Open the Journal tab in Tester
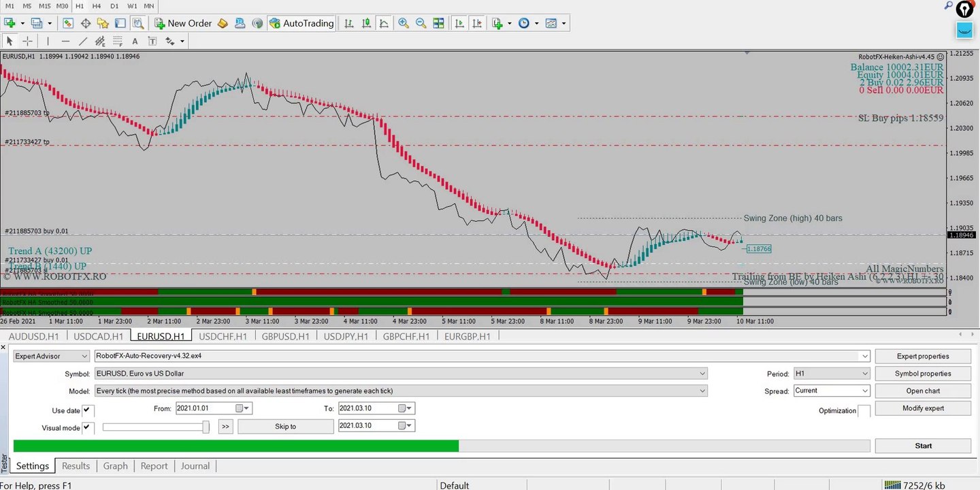Viewport: 980px width, 490px height. tap(195, 466)
